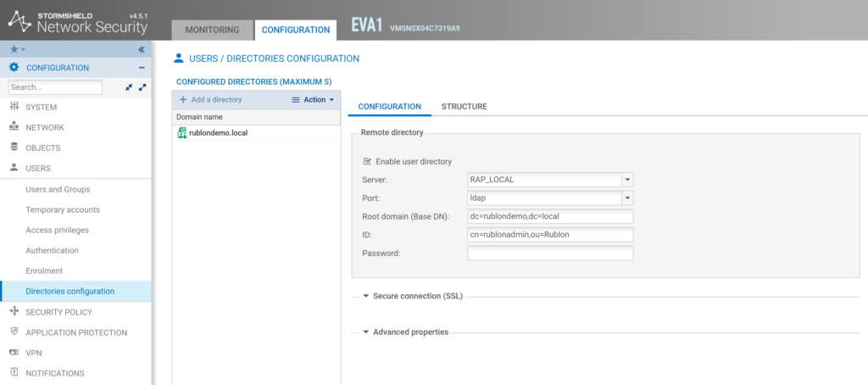Screen dimensions: 868x385
Task: Open the OBJECTS database icon
Action: click(x=14, y=148)
